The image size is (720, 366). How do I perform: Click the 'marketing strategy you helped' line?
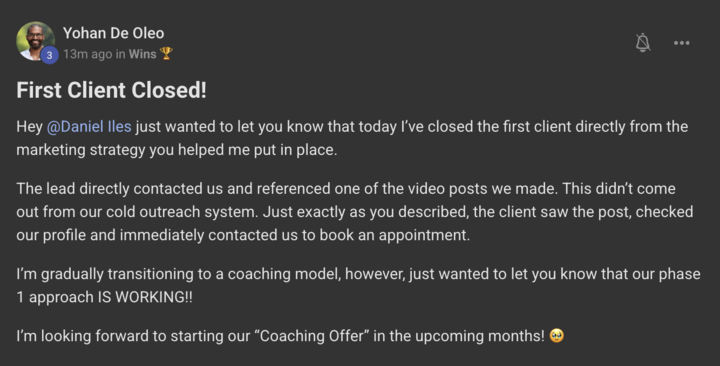pyautogui.click(x=177, y=150)
